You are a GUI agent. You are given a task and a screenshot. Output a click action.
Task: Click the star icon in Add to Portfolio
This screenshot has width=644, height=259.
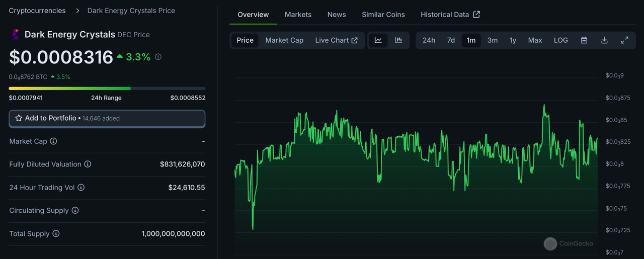point(19,118)
